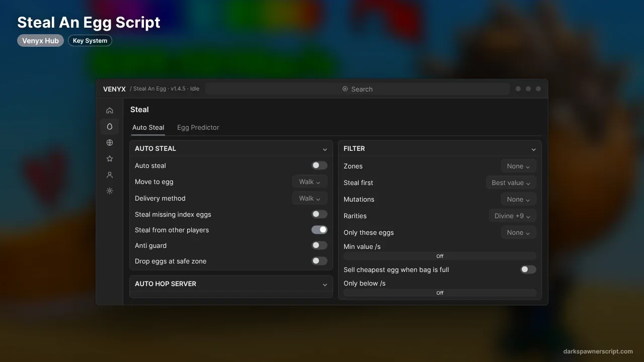The height and width of the screenshot is (362, 644).
Task: Switch to the Egg Predictor tab
Action: click(x=198, y=128)
